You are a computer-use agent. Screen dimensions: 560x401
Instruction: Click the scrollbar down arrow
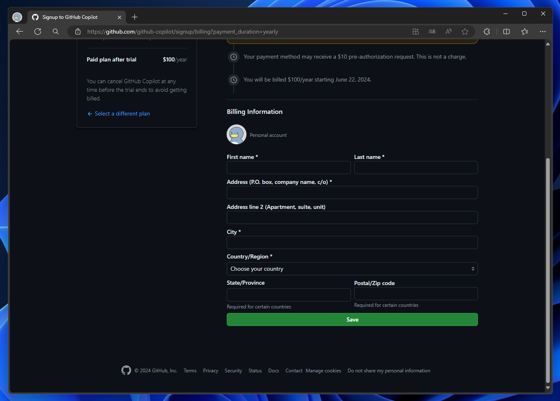(x=548, y=387)
